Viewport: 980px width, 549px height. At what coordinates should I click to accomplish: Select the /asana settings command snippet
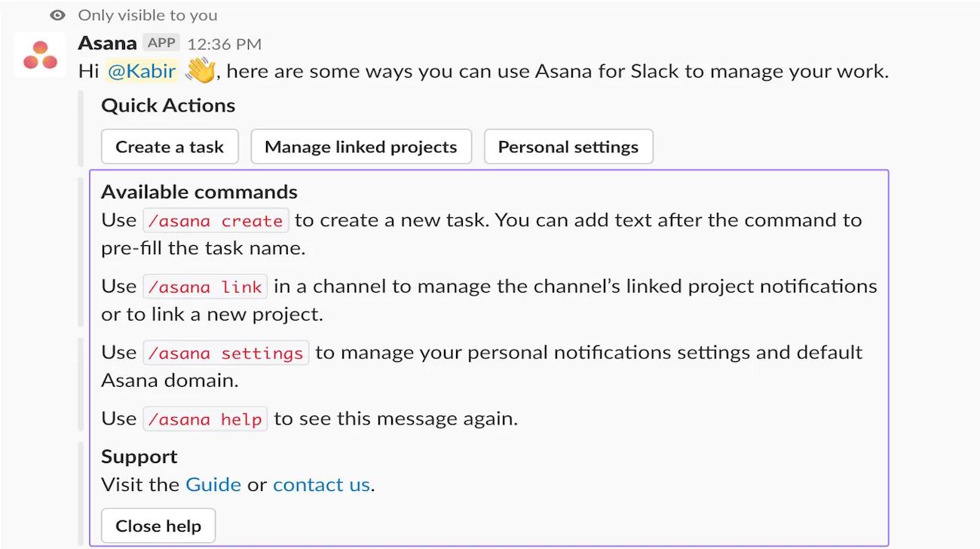[224, 351]
